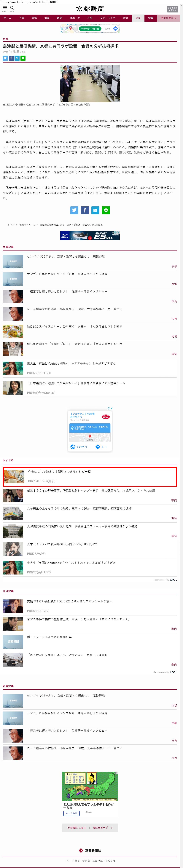Open the 文化・ライフ menu item

point(107,18)
